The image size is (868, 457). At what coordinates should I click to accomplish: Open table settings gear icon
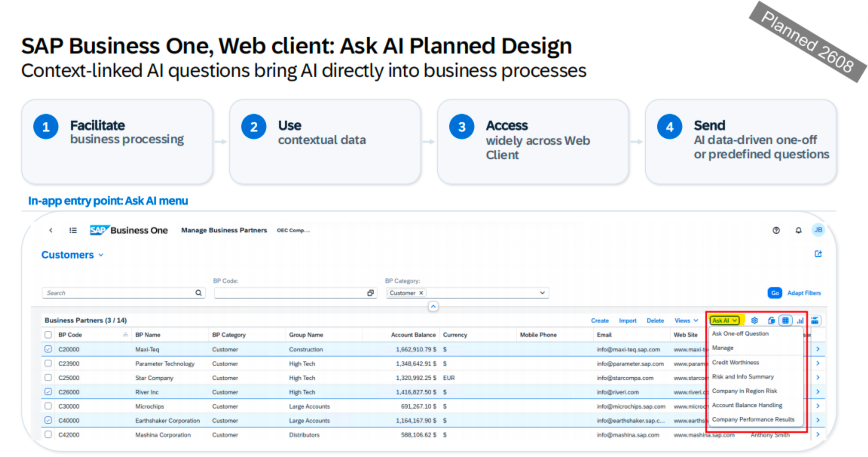[x=754, y=321]
